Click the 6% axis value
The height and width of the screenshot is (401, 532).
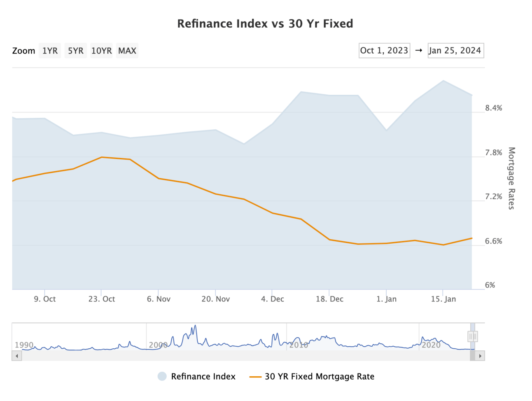click(x=490, y=285)
